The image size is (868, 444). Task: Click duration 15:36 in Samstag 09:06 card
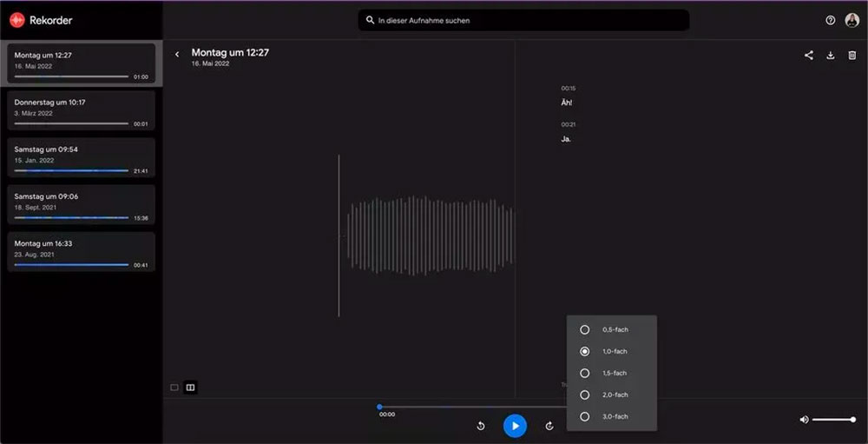[141, 218]
